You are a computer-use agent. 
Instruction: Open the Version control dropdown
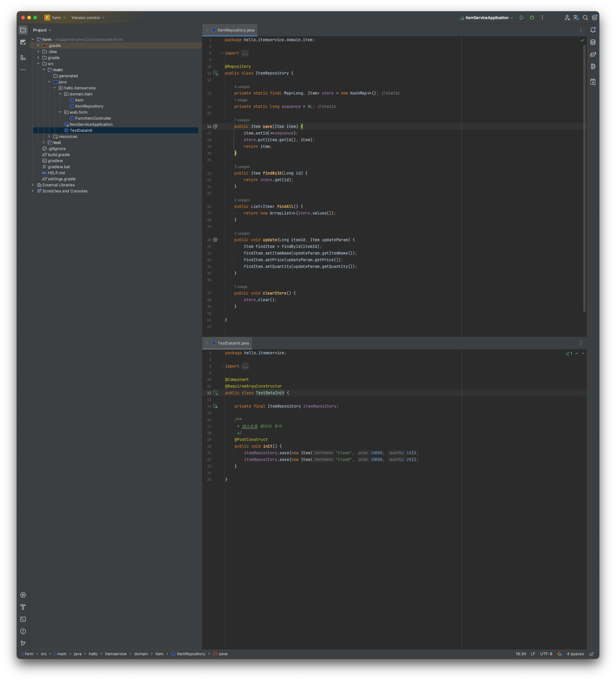pyautogui.click(x=88, y=18)
